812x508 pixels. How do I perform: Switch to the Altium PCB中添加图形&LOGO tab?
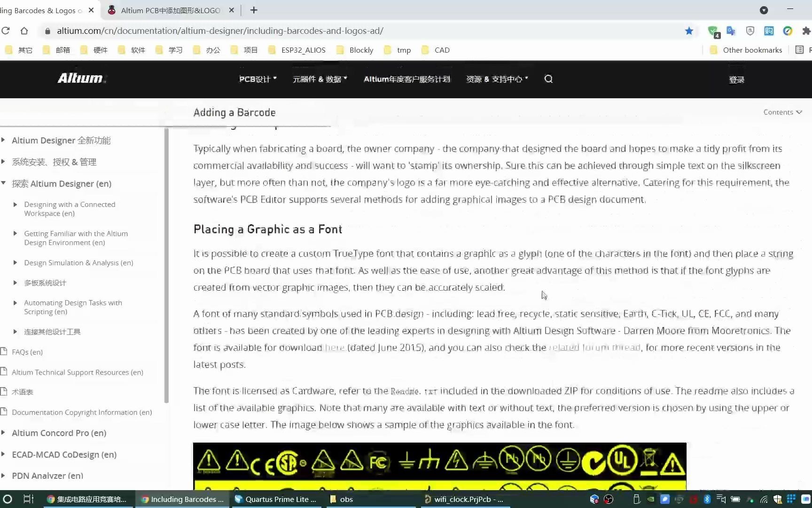click(x=170, y=10)
